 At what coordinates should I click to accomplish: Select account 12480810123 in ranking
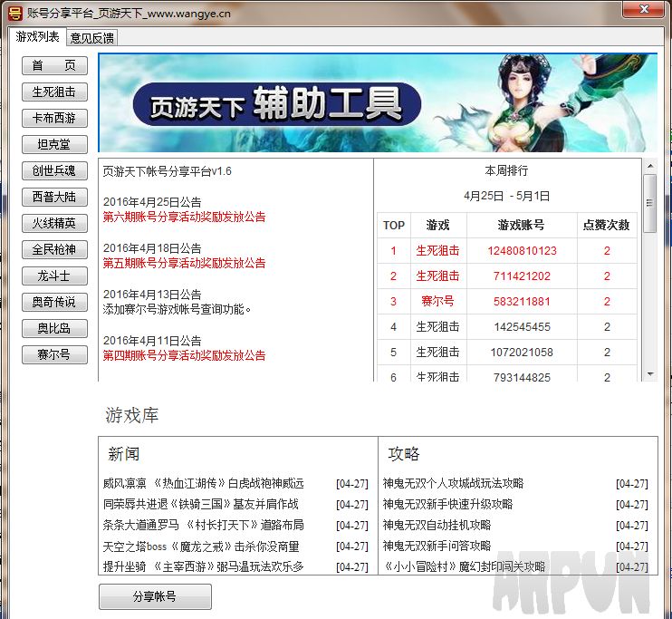pyautogui.click(x=522, y=251)
